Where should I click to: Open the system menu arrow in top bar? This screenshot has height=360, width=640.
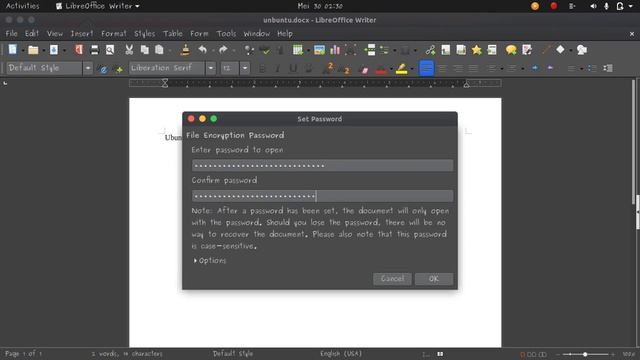pyautogui.click(x=631, y=6)
